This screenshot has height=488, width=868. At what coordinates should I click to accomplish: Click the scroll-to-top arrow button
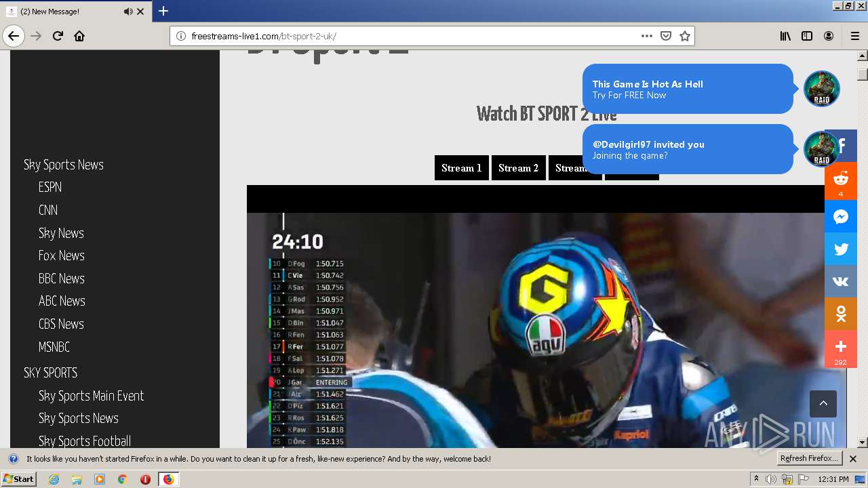pos(823,403)
